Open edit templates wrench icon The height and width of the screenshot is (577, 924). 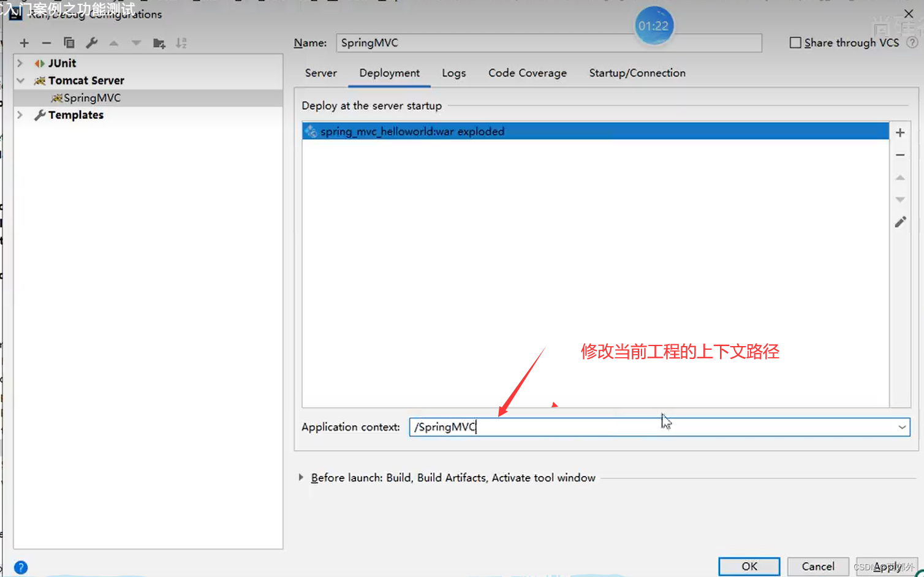tap(92, 43)
